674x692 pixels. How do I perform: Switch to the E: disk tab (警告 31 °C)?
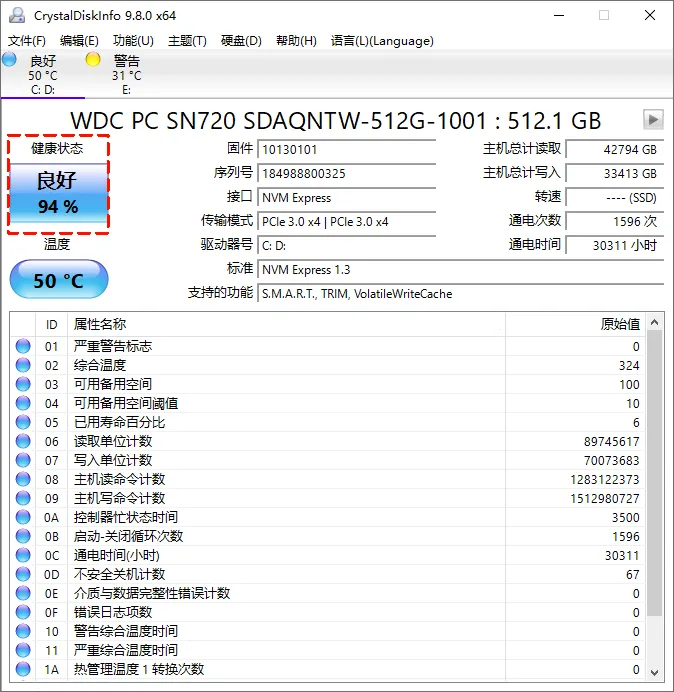126,74
